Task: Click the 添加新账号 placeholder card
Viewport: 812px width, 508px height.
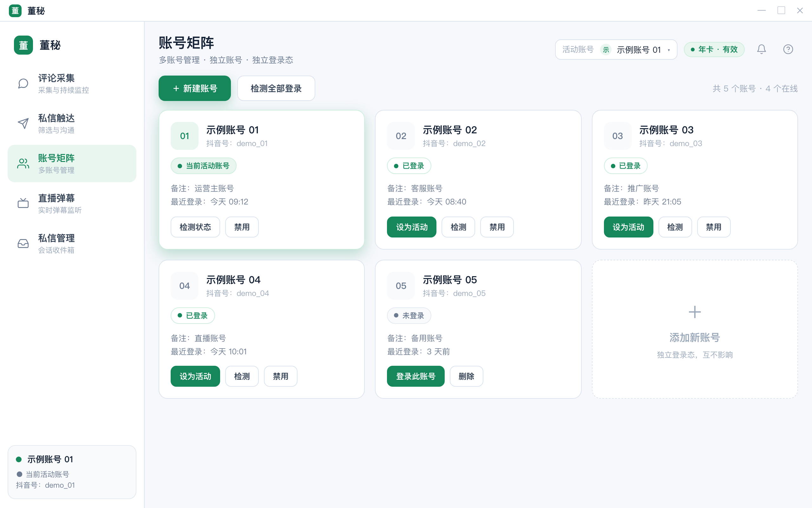Action: 695,329
